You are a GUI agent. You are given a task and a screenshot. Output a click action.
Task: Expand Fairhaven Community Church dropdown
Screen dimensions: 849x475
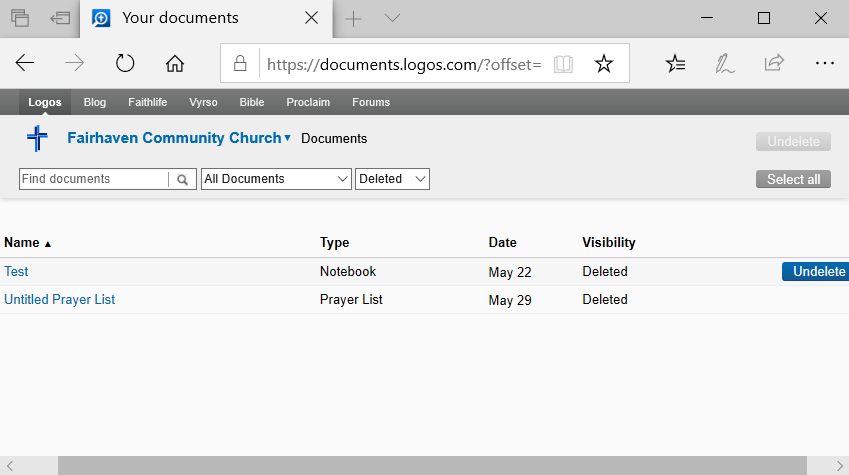pos(179,138)
